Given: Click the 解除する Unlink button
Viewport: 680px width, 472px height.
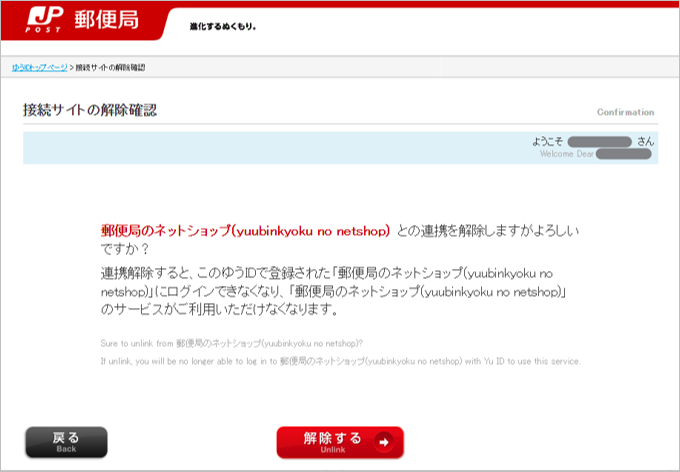Looking at the screenshot, I should click(x=340, y=442).
